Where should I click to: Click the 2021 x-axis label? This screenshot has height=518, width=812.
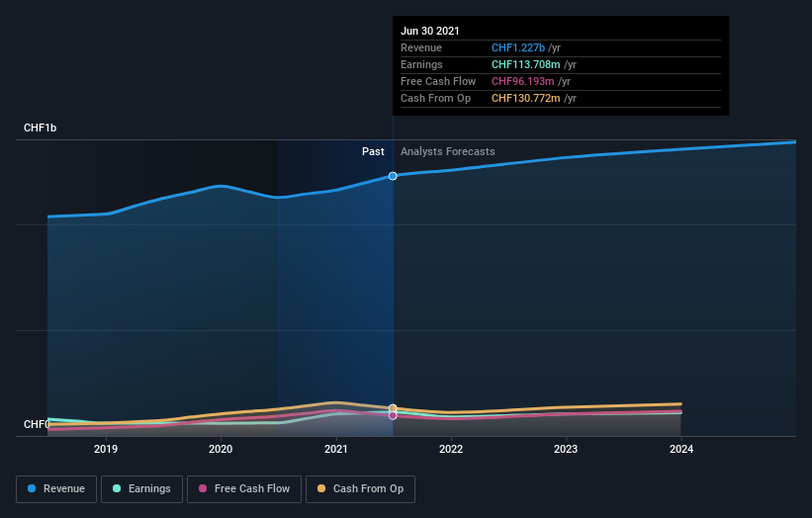(336, 449)
